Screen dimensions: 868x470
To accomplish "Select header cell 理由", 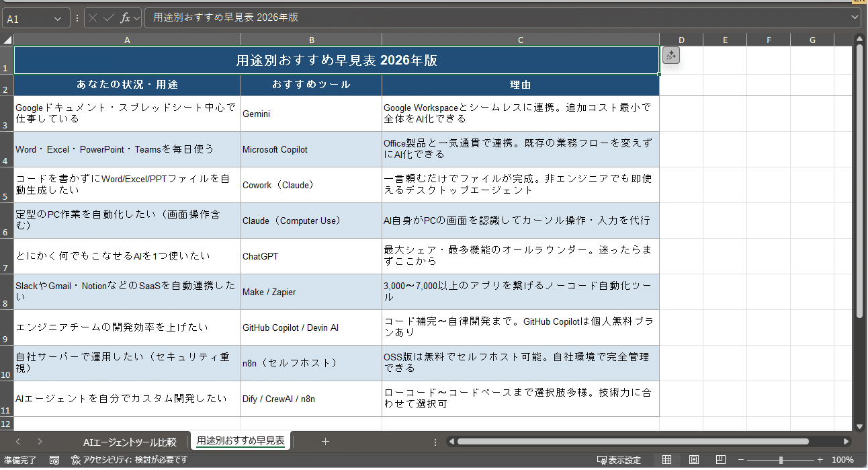I will 521,85.
